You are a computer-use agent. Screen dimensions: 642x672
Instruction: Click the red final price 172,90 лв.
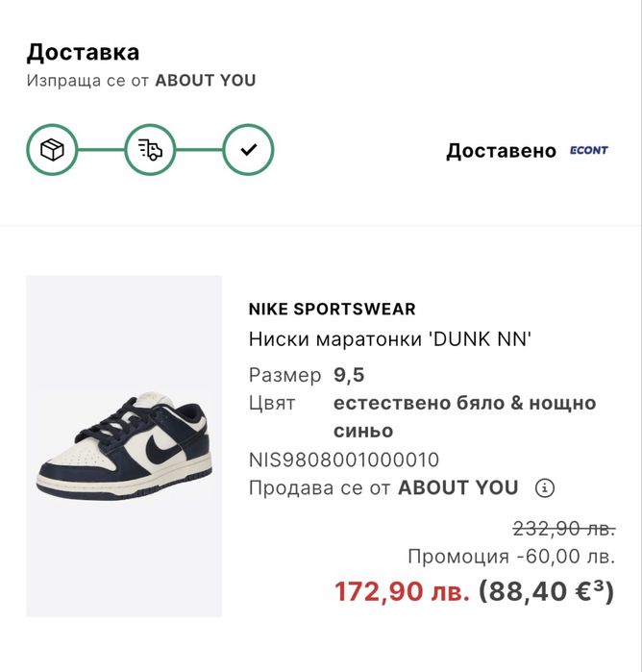pyautogui.click(x=402, y=591)
